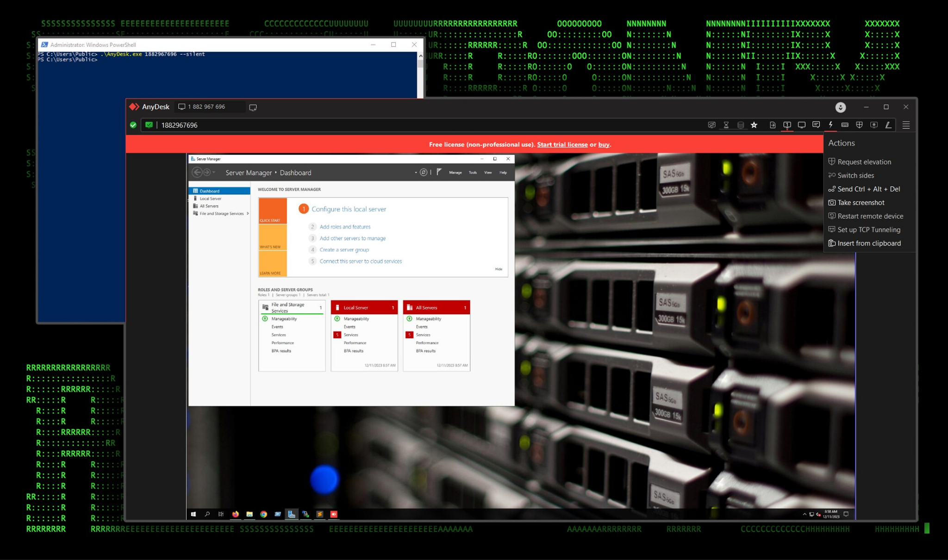948x560 pixels.
Task: Click the Start trial license link
Action: pyautogui.click(x=562, y=144)
